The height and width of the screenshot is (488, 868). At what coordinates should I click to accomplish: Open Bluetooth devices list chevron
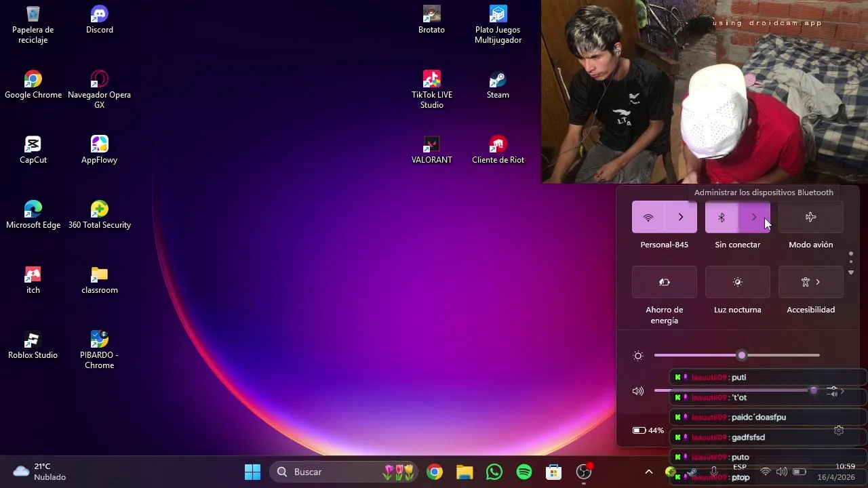[x=754, y=217]
